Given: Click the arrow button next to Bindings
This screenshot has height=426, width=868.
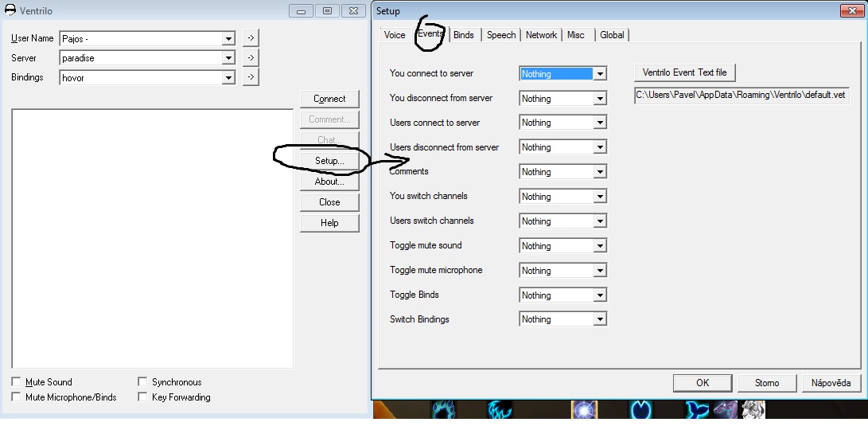Looking at the screenshot, I should pyautogui.click(x=251, y=77).
